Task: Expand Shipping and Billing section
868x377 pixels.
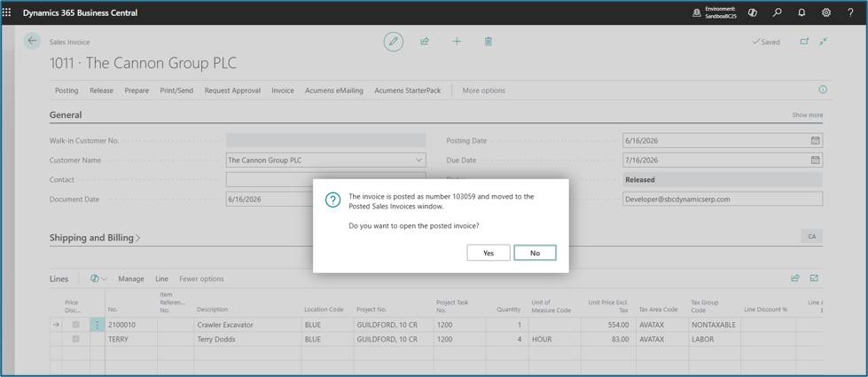Action: (x=95, y=238)
